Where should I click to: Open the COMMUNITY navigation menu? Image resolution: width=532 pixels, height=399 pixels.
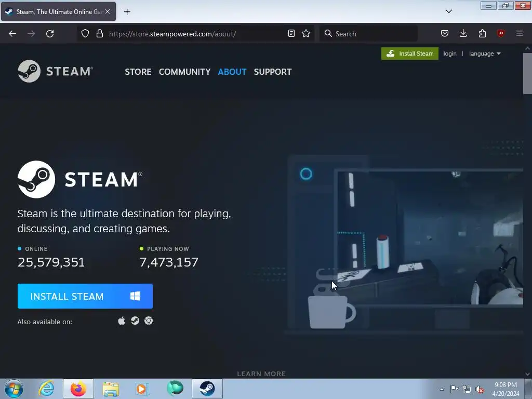click(184, 72)
